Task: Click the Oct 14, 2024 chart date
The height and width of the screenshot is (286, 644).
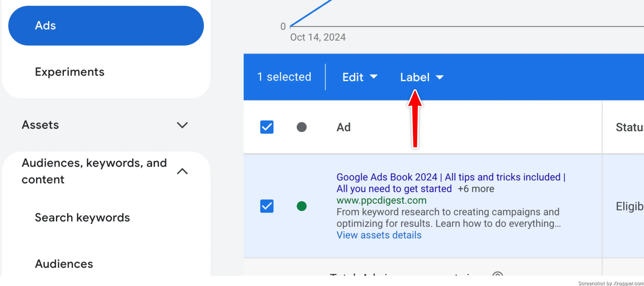Action: [x=318, y=37]
